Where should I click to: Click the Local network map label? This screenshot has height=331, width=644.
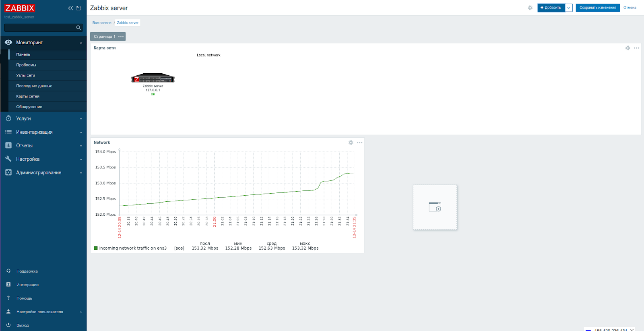click(208, 55)
